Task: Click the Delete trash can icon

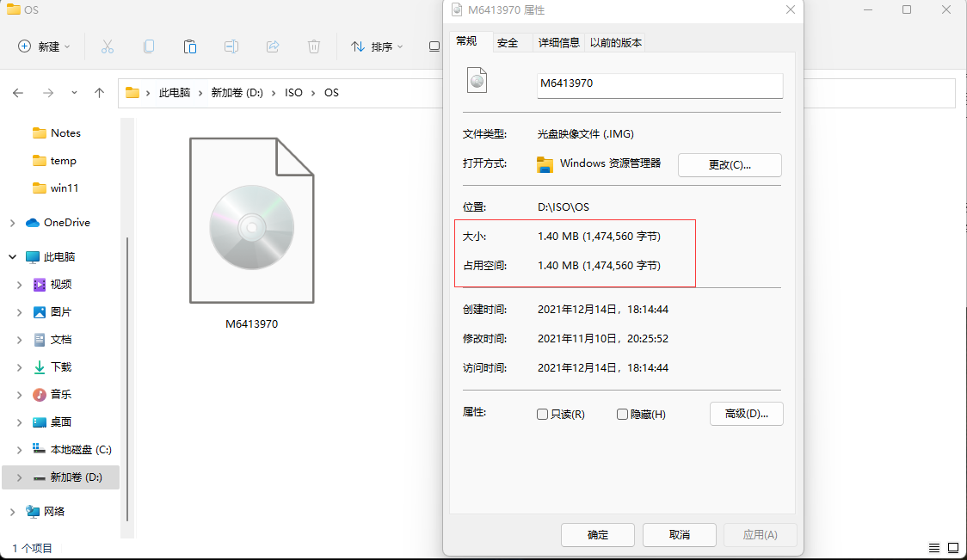Action: point(314,46)
